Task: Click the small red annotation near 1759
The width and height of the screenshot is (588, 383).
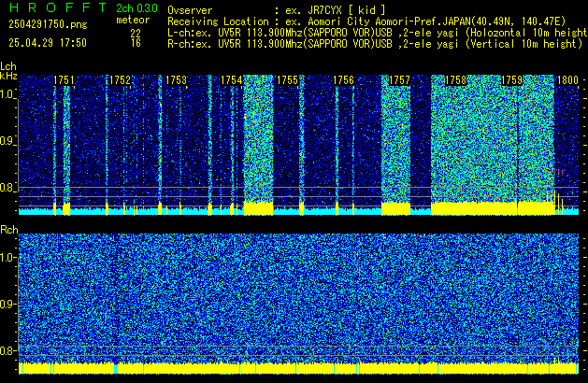Action: coord(554,171)
